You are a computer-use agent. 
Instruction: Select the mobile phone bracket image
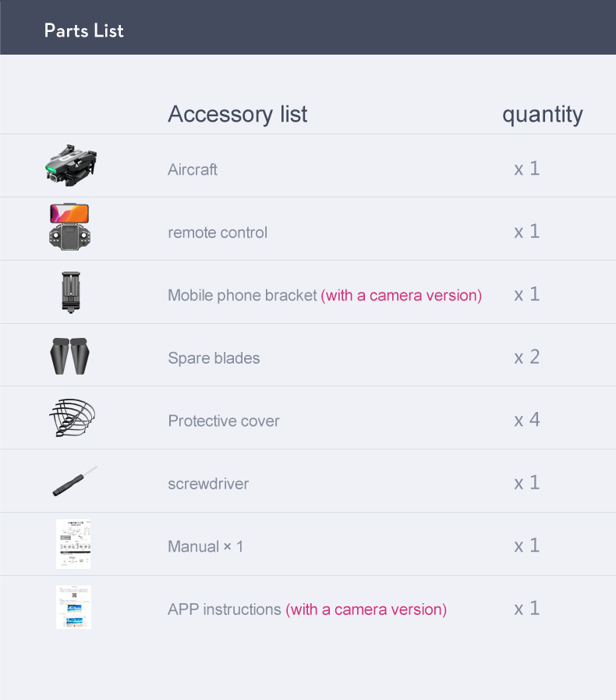pos(71,292)
